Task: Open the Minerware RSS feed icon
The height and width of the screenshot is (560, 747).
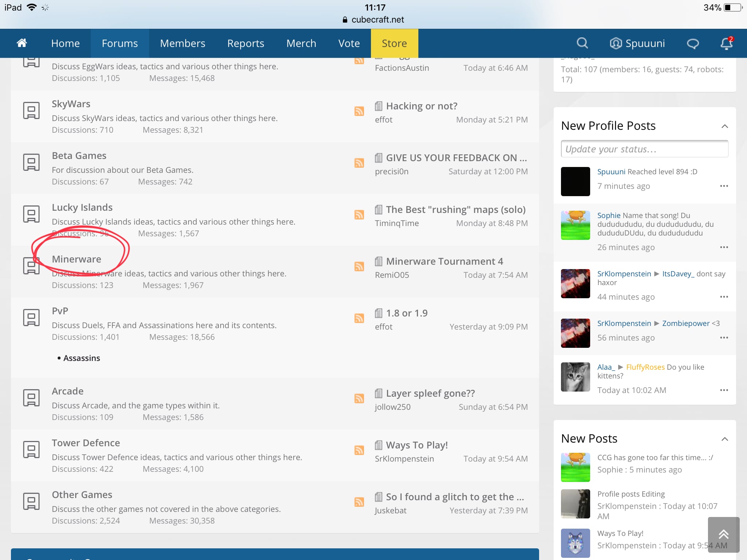Action: pos(359,267)
